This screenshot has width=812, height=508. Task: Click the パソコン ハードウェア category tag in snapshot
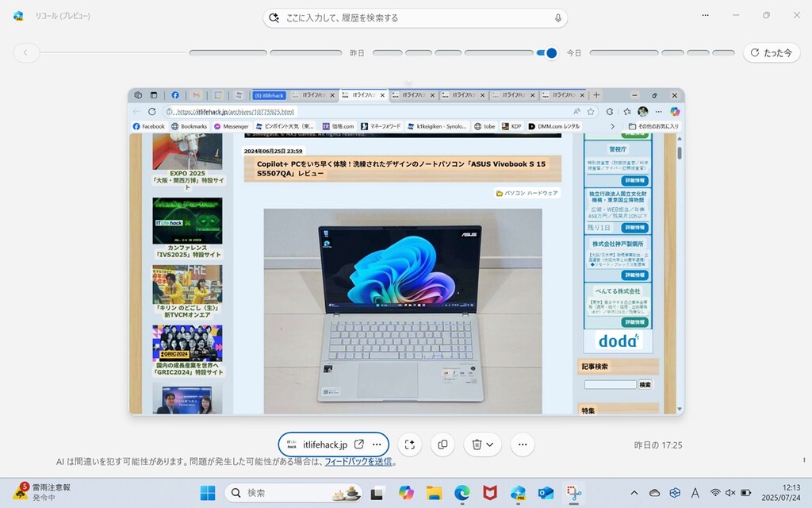527,193
